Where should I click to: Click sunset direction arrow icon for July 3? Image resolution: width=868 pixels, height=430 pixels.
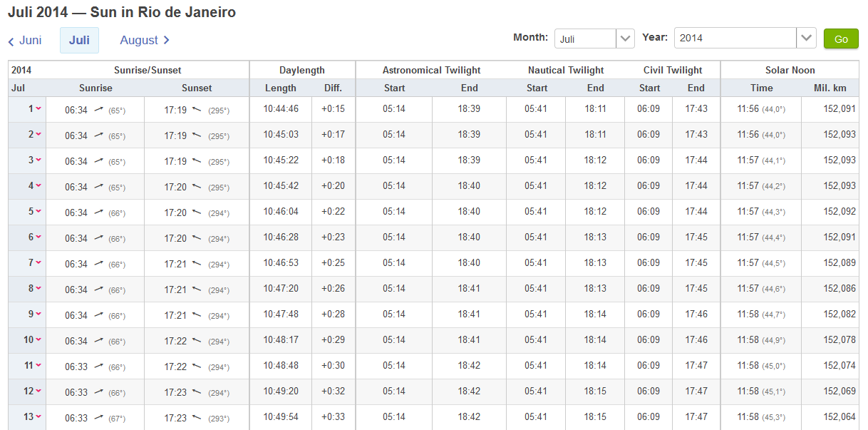197,160
